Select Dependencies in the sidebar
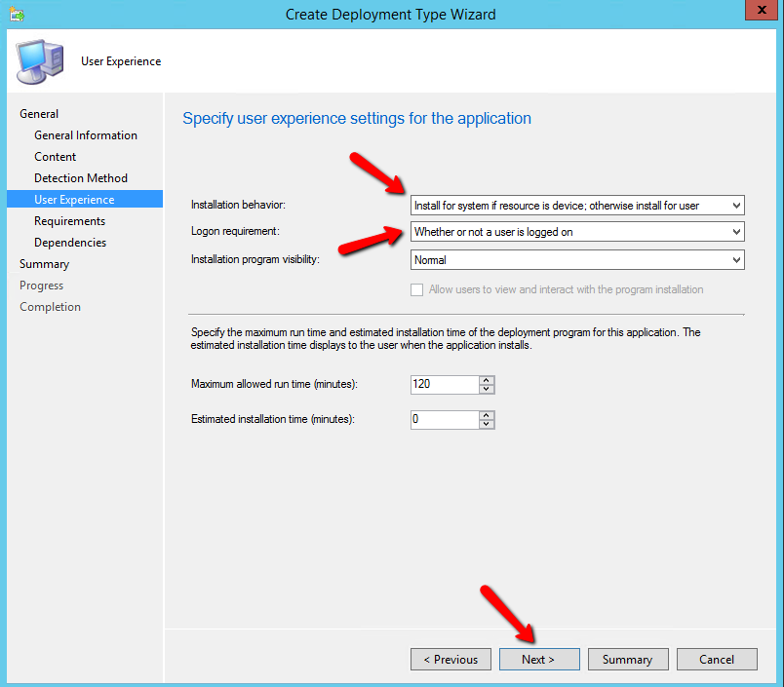Screen dimensions: 784x687 click(x=70, y=243)
